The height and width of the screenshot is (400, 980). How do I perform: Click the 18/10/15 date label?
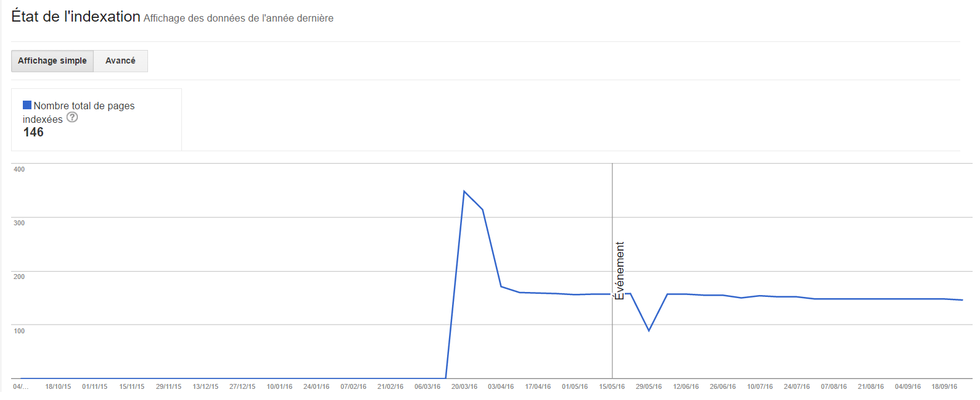tap(58, 386)
